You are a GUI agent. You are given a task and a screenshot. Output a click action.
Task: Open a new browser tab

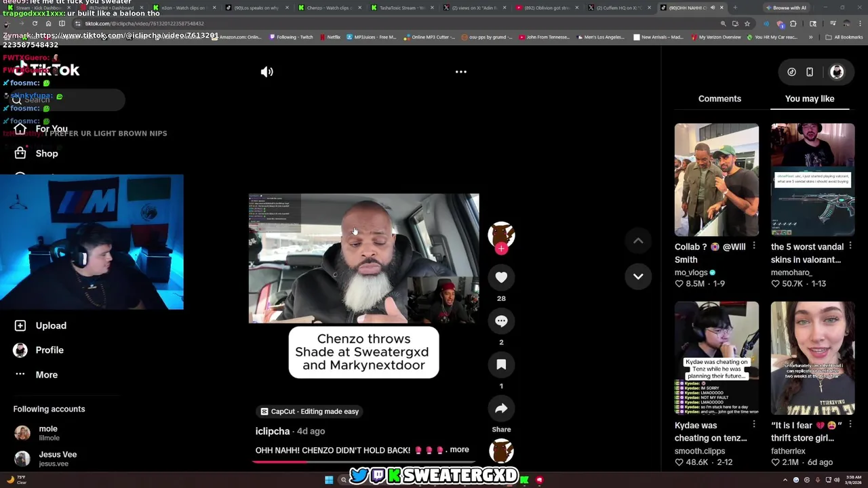[735, 7]
